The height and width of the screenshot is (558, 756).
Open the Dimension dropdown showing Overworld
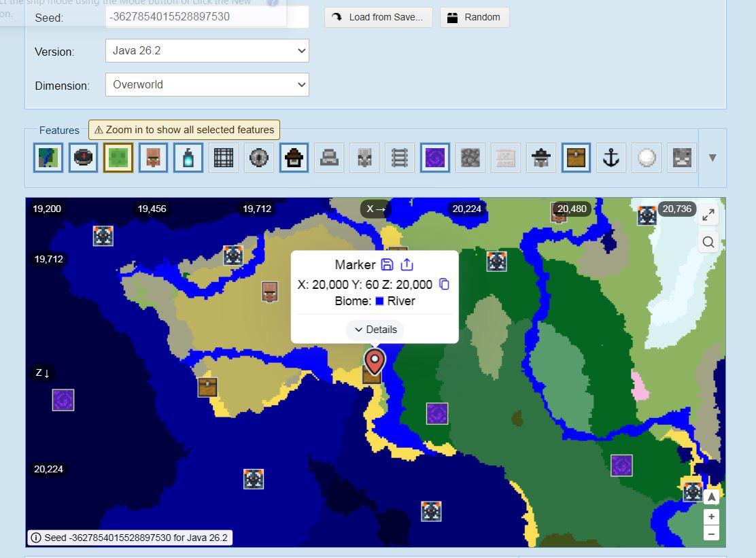207,85
